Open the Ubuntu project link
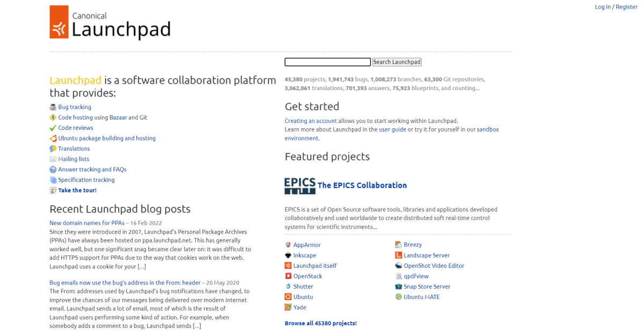Viewport: 644px width, 336px height. (x=303, y=297)
